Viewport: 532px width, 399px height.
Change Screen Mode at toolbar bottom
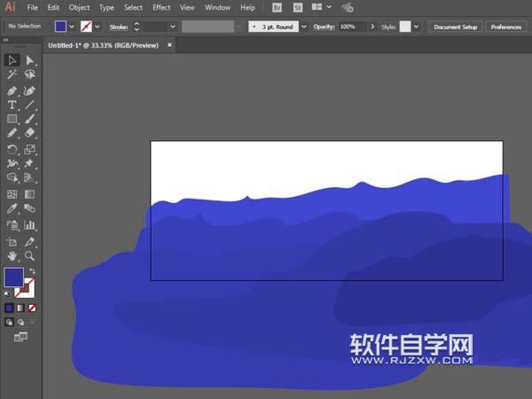20,337
